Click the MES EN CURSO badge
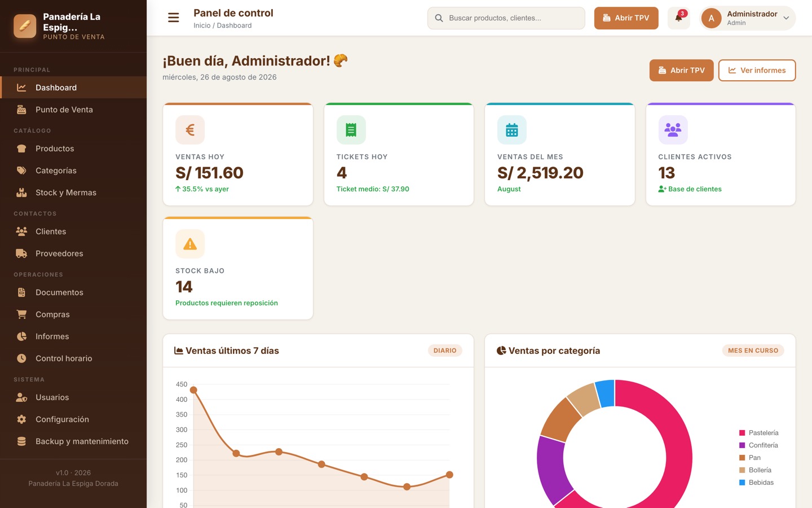The height and width of the screenshot is (508, 812). click(753, 351)
